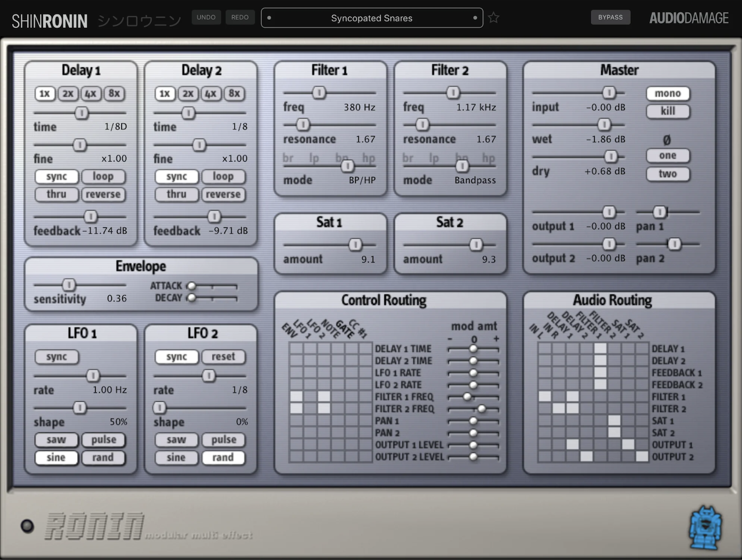Viewport: 742px width, 560px height.
Task: Select the 8x multiplier in Delay 1
Action: (114, 93)
